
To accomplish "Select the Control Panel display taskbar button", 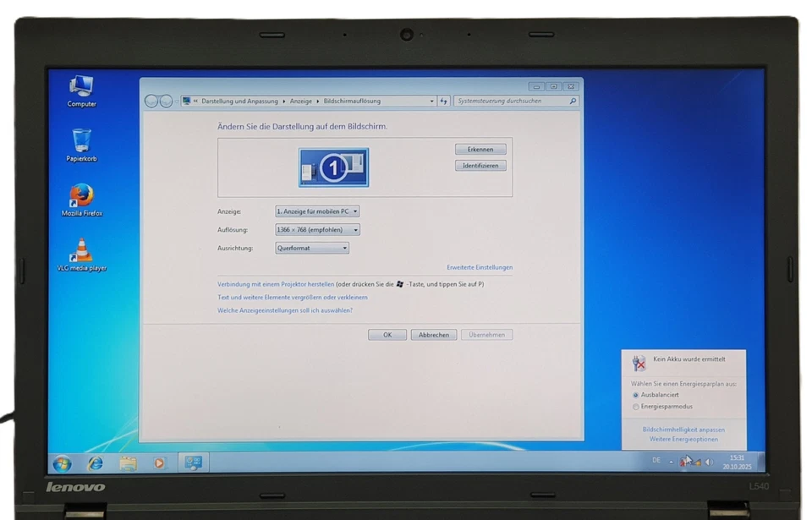I will tap(194, 463).
